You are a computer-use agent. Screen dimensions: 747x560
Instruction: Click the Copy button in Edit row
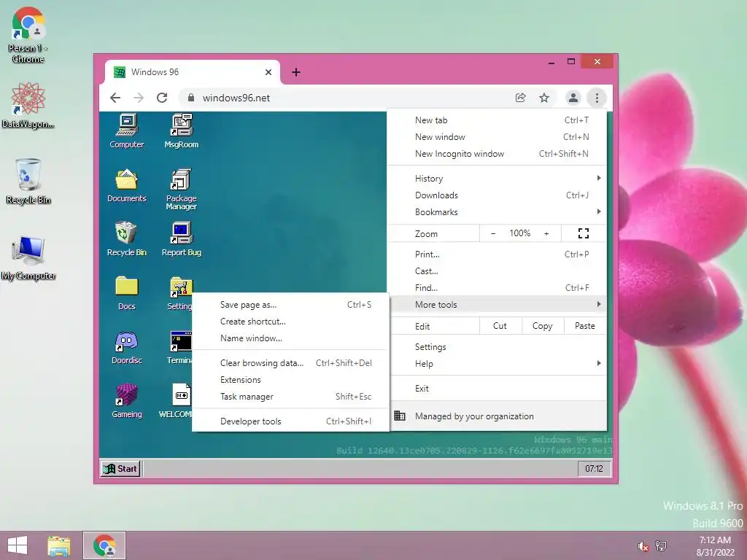[542, 326]
